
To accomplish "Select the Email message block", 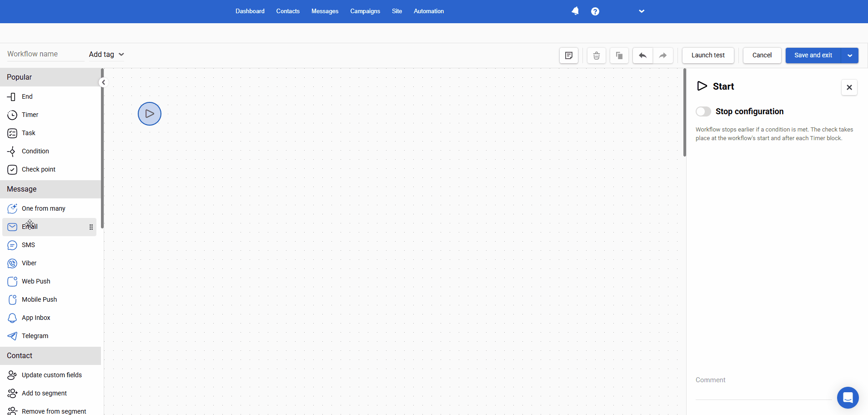I will point(49,227).
